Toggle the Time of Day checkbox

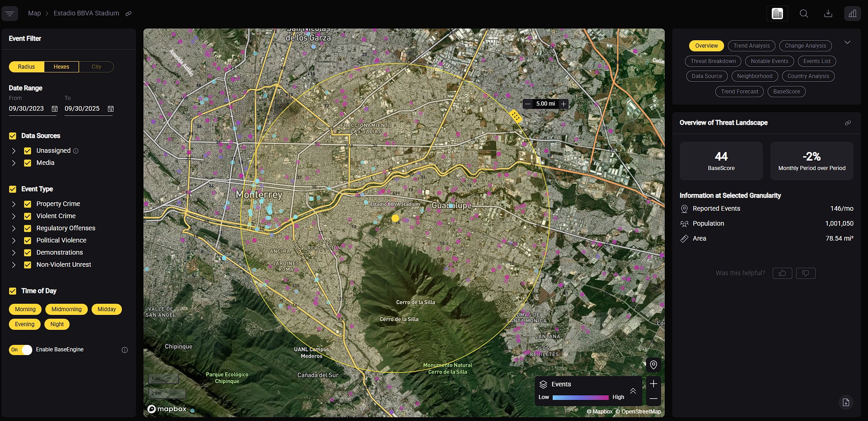(13, 291)
